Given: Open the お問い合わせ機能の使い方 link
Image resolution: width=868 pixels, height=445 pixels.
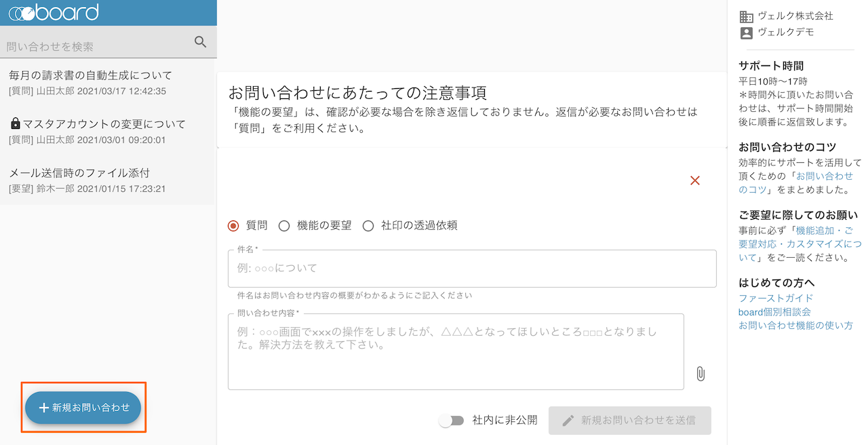Looking at the screenshot, I should click(x=795, y=325).
